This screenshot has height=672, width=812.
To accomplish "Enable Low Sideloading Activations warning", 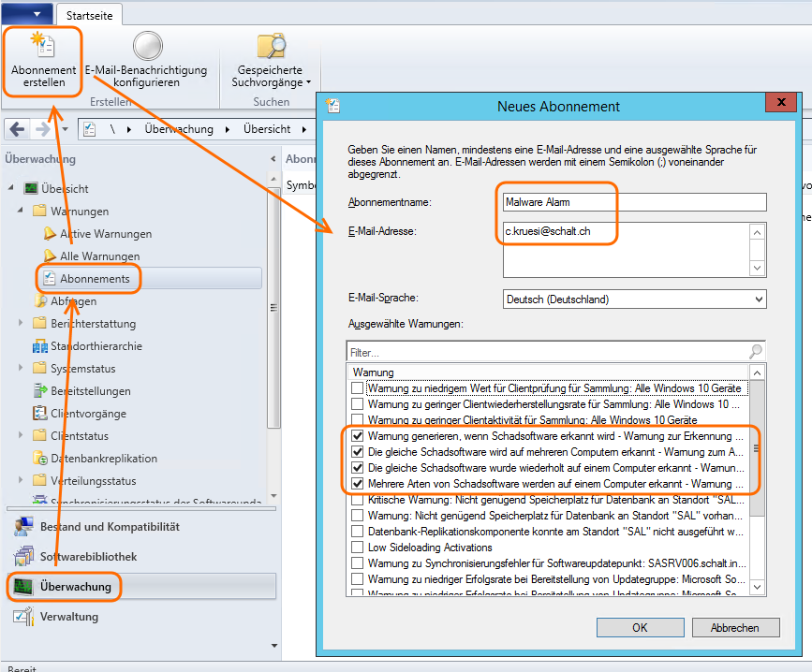I will [x=357, y=547].
